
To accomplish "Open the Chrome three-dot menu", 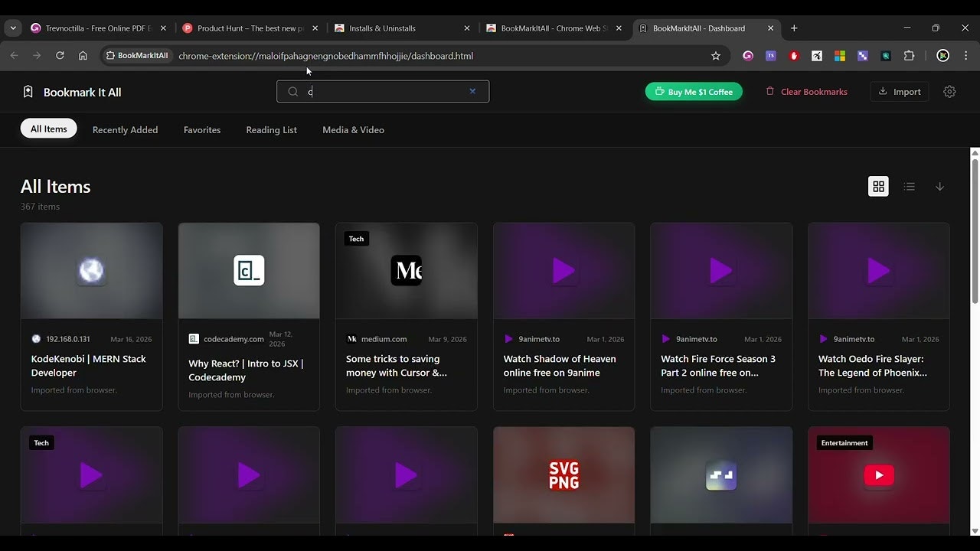I will coord(965,55).
